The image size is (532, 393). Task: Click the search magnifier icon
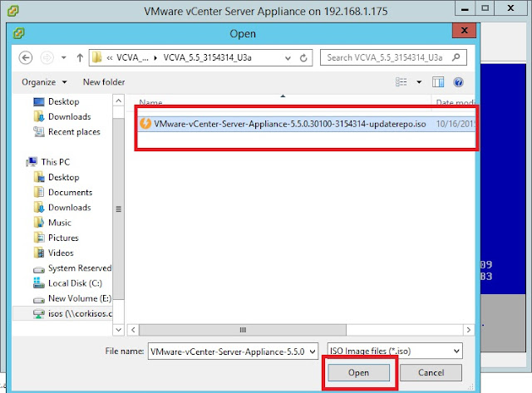456,57
